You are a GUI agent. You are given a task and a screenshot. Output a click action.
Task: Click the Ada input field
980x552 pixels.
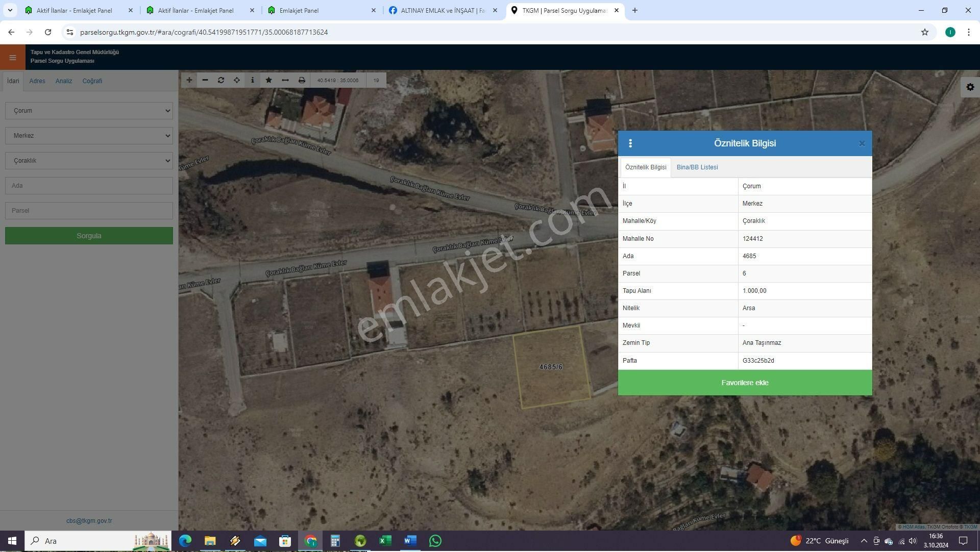[88, 186]
